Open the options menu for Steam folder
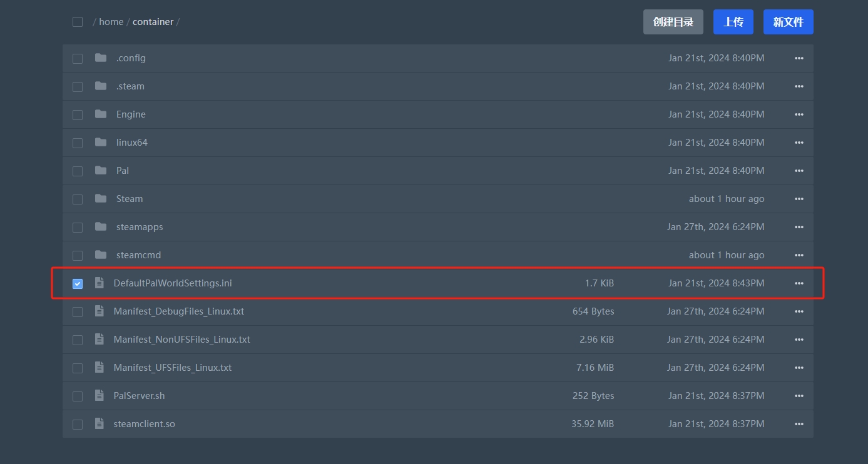 (799, 199)
